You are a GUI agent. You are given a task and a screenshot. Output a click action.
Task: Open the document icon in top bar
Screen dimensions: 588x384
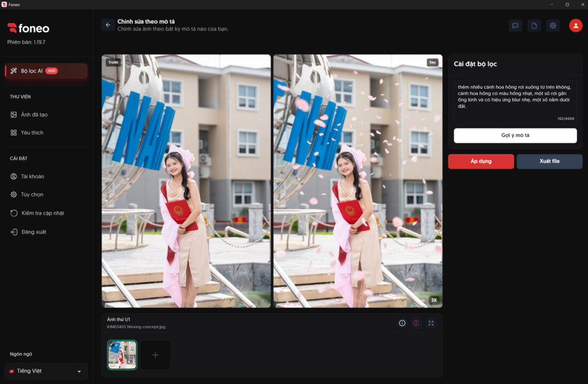click(534, 25)
